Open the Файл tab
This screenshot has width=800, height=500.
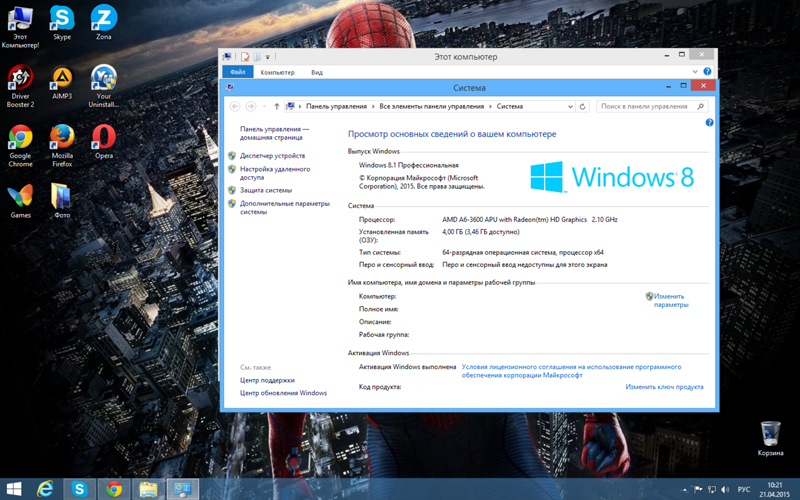tap(238, 72)
